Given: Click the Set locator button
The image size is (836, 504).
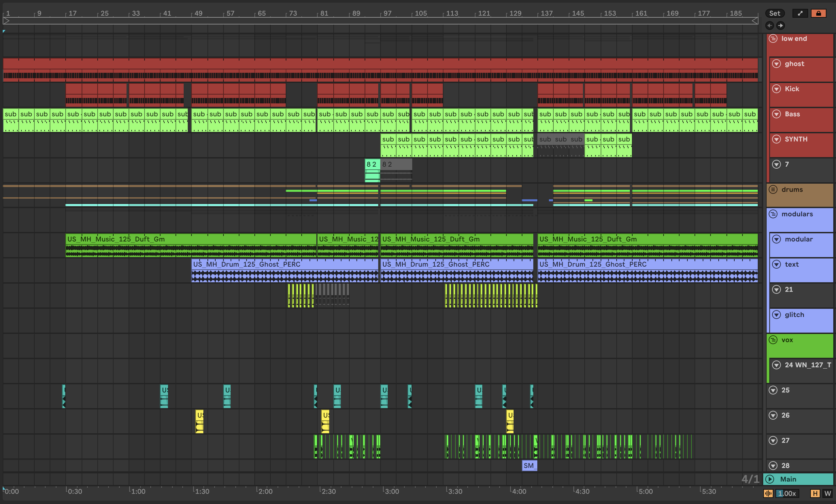Looking at the screenshot, I should pyautogui.click(x=775, y=13).
